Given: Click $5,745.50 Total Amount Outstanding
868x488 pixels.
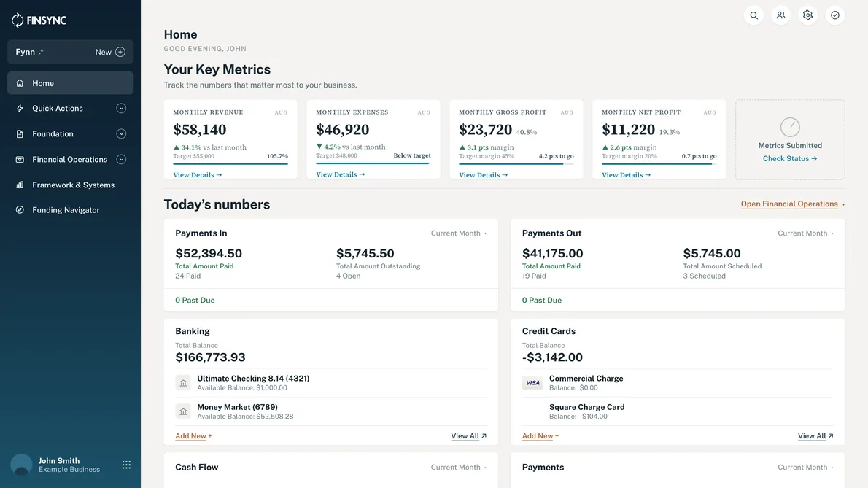Looking at the screenshot, I should [x=365, y=253].
